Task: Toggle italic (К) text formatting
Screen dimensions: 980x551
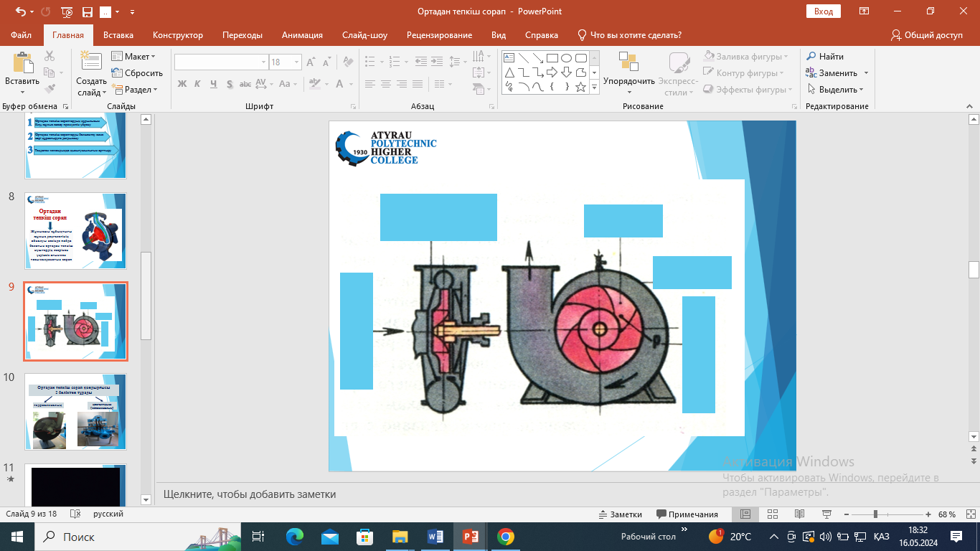Action: tap(198, 84)
